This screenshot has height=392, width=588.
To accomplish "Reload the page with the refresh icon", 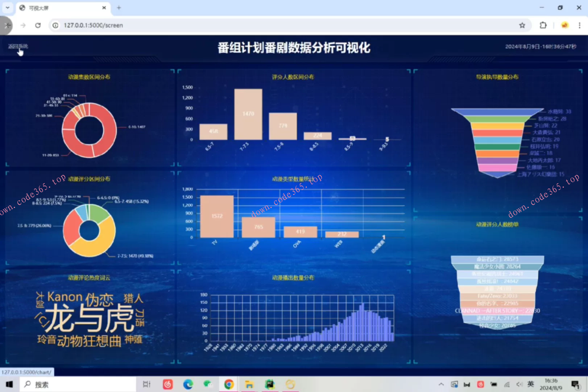I will pyautogui.click(x=38, y=25).
